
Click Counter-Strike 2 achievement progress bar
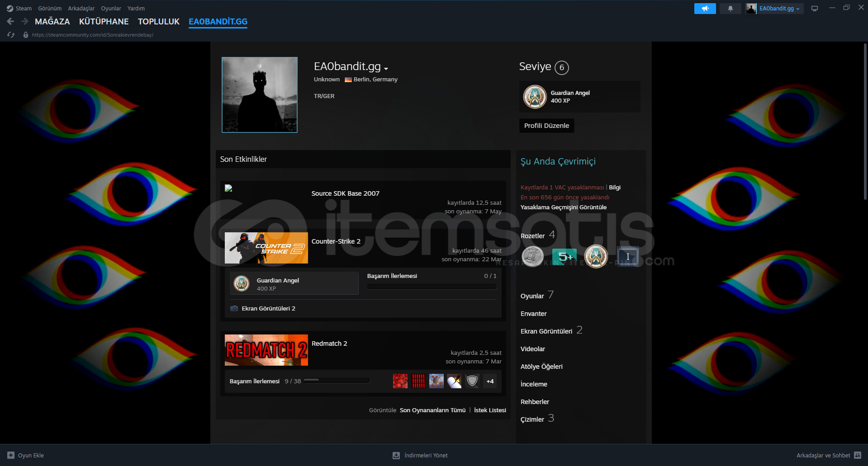tap(432, 287)
